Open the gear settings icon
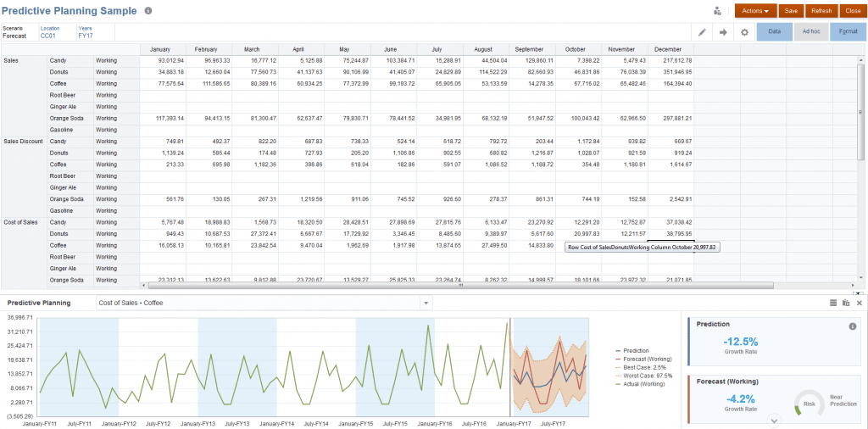This screenshot has height=429, width=868. (744, 32)
